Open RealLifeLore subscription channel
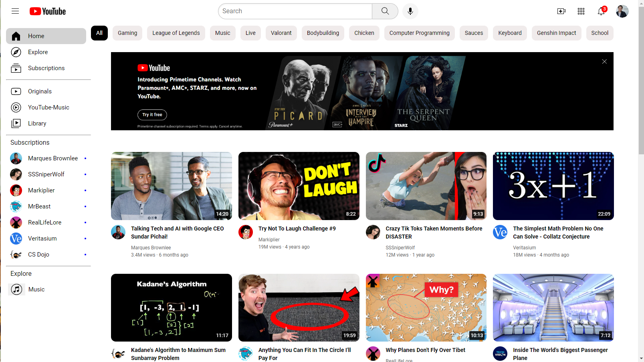644x362 pixels. (x=48, y=222)
